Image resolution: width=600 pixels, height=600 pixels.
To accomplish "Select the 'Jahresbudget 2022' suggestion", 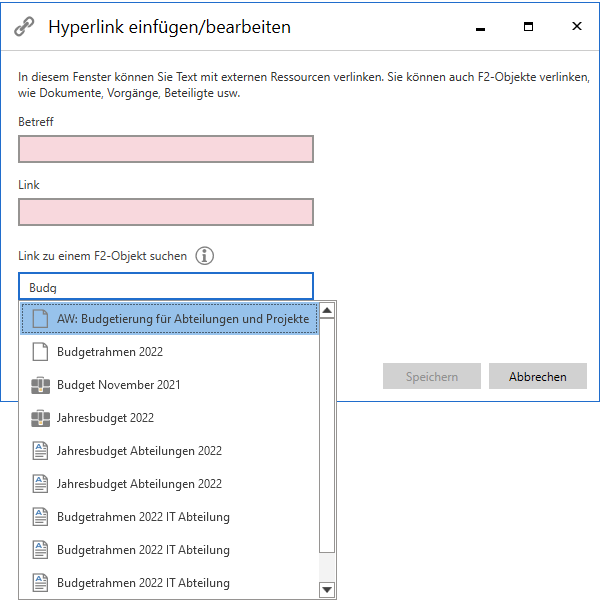I will (105, 418).
